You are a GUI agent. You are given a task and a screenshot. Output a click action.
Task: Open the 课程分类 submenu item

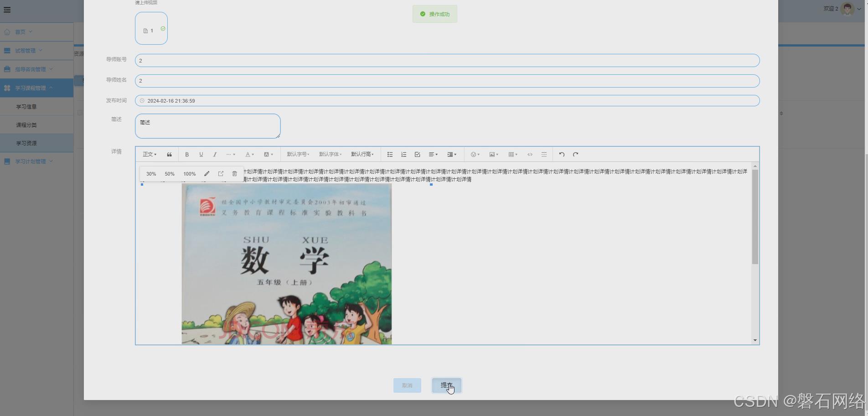pyautogui.click(x=36, y=125)
